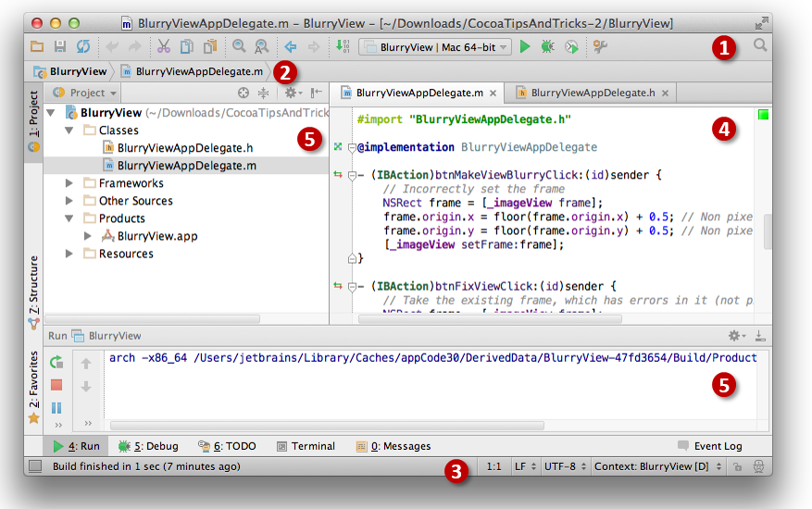Open the UTF-8 encoding dropdown
The image size is (812, 509).
click(566, 466)
